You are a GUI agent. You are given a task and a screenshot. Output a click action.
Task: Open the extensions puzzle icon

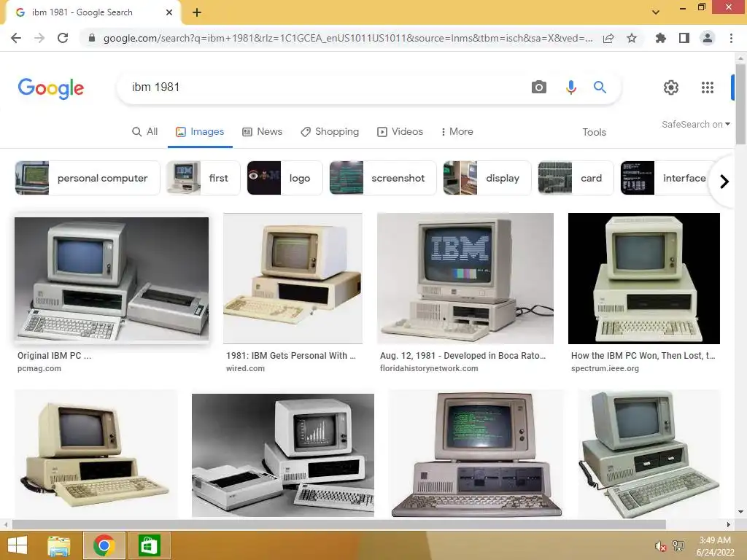tap(660, 38)
